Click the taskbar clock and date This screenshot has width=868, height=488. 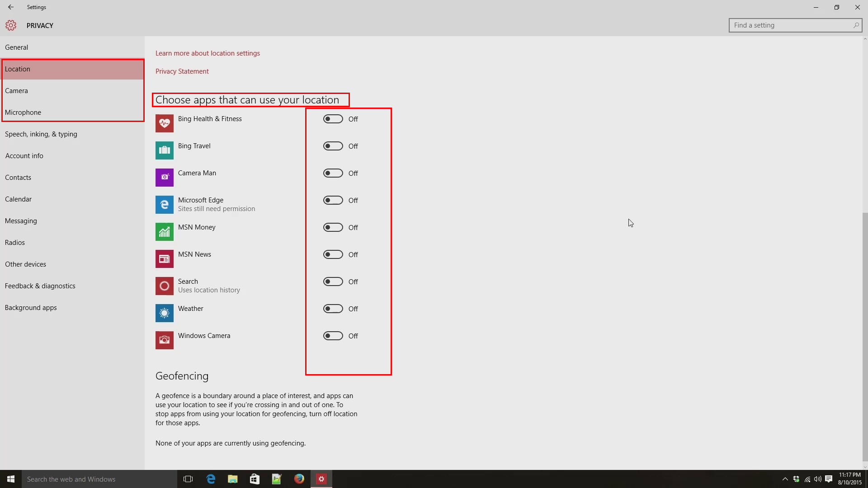coord(850,479)
